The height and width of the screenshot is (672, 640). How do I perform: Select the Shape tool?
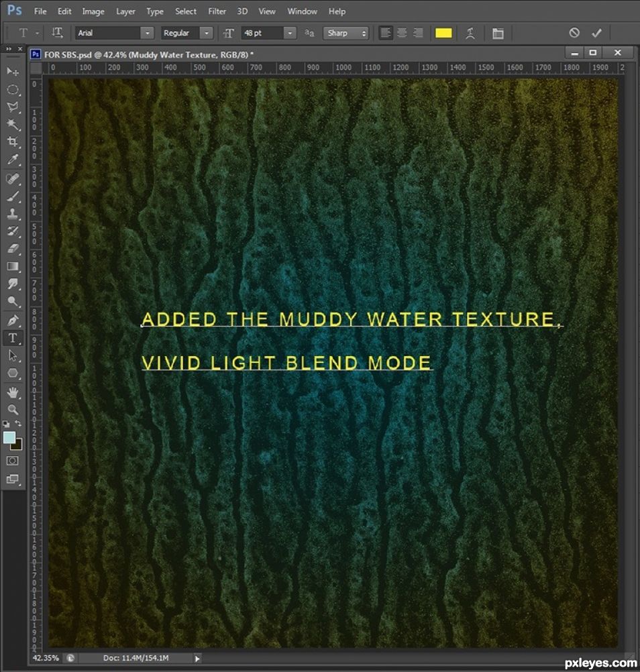[13, 374]
